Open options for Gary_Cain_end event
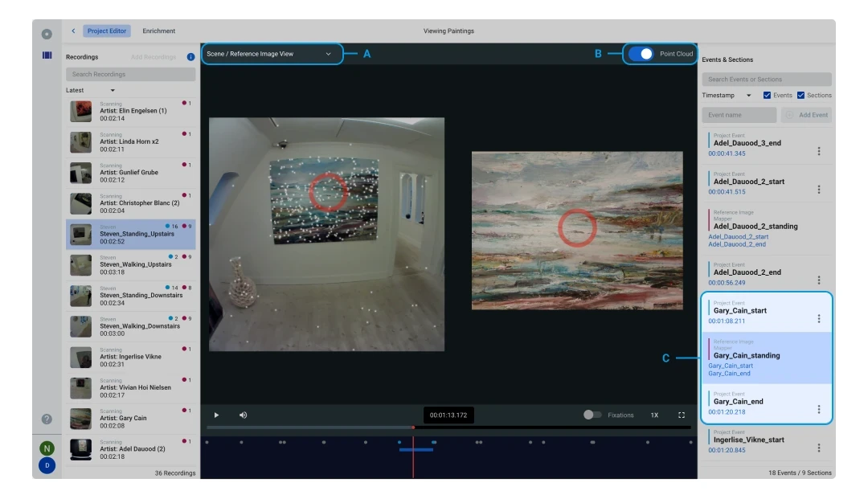Screen dimensions: 868x499 pyautogui.click(x=819, y=409)
